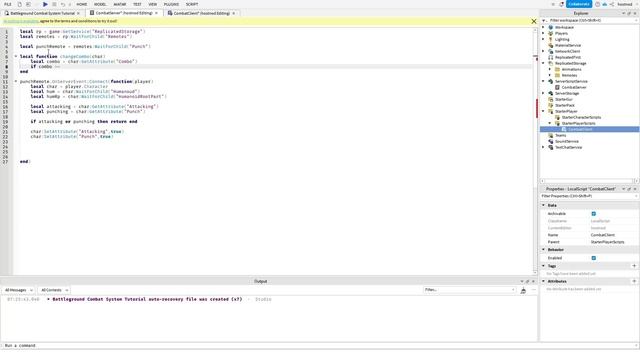Select TextChatService in Explorer
This screenshot has height=360, width=640.
[x=569, y=147]
